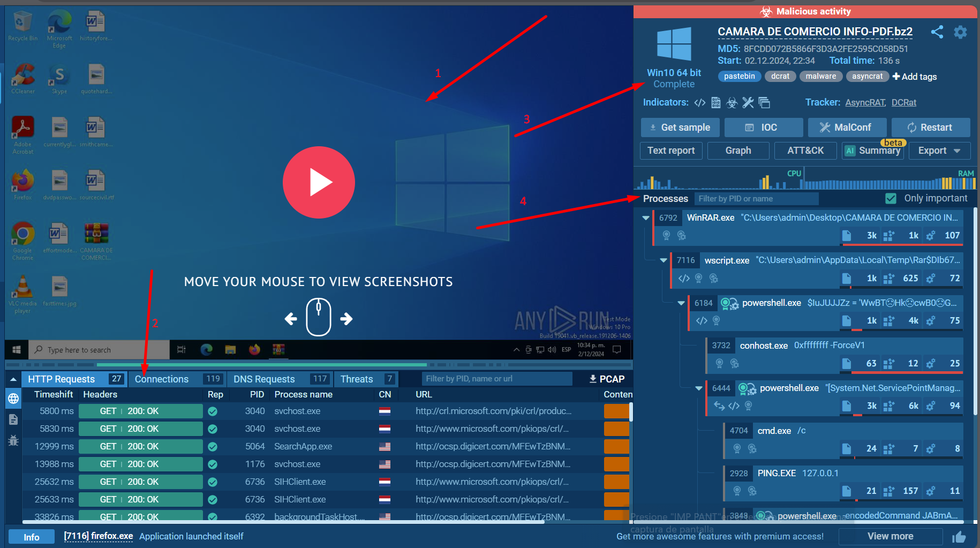This screenshot has height=548, width=980.
Task: Click Add tags
Action: pos(915,77)
